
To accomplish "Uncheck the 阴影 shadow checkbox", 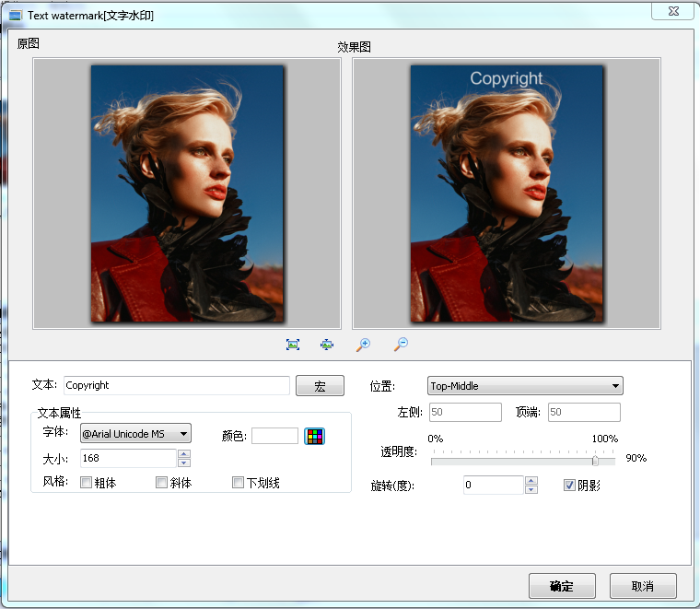I will click(569, 486).
